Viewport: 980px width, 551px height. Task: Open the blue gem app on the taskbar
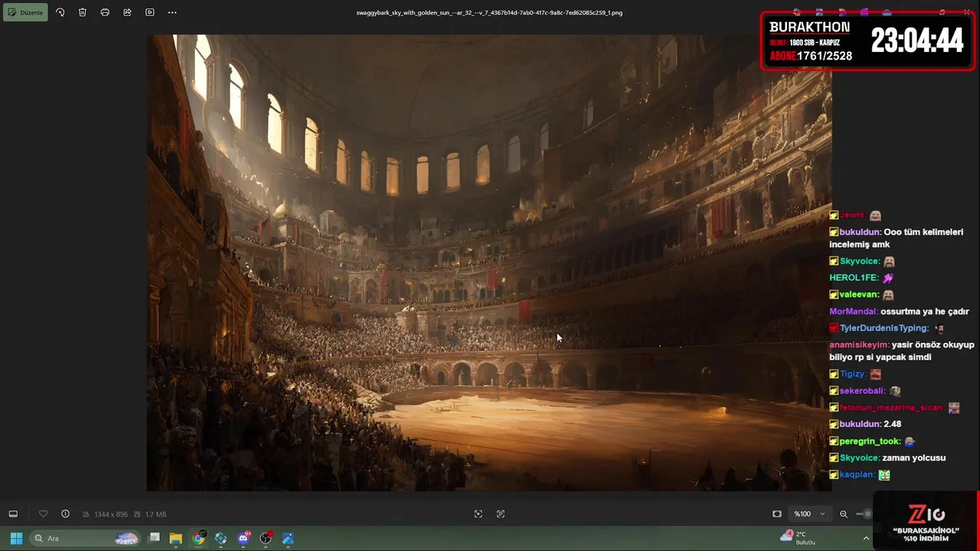(220, 538)
